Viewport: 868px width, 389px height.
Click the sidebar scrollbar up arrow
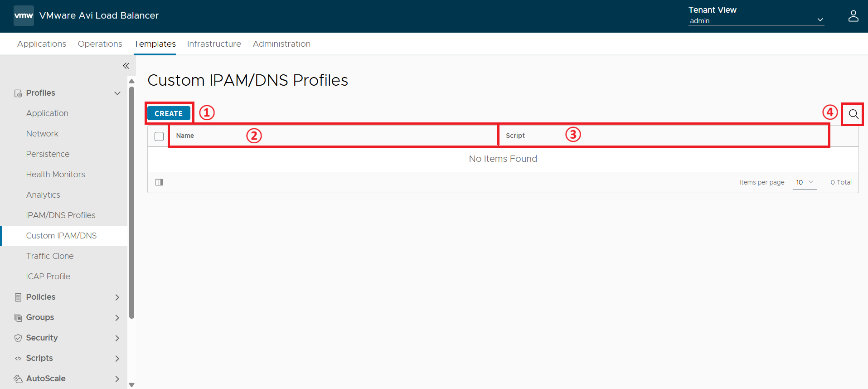[x=131, y=81]
